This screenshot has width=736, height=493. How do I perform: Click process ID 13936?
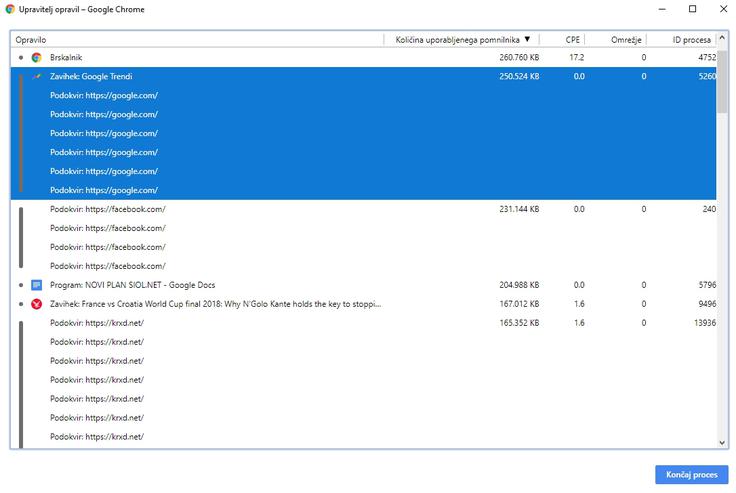tap(705, 323)
